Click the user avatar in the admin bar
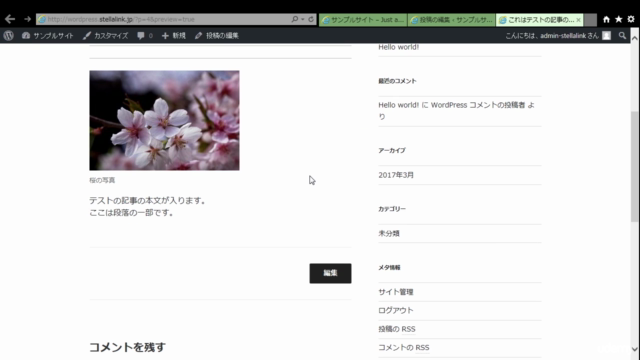 607,36
